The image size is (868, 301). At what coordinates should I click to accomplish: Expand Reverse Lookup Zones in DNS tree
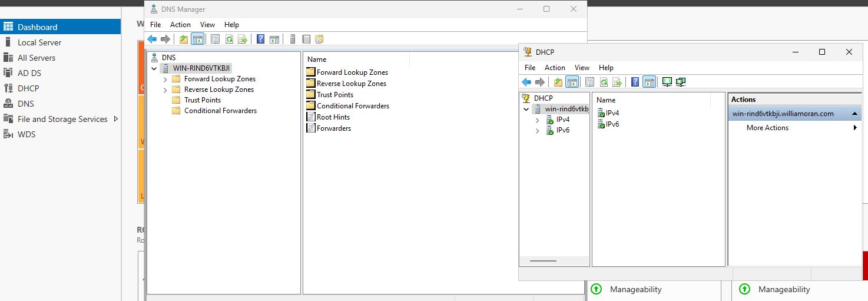(x=165, y=90)
